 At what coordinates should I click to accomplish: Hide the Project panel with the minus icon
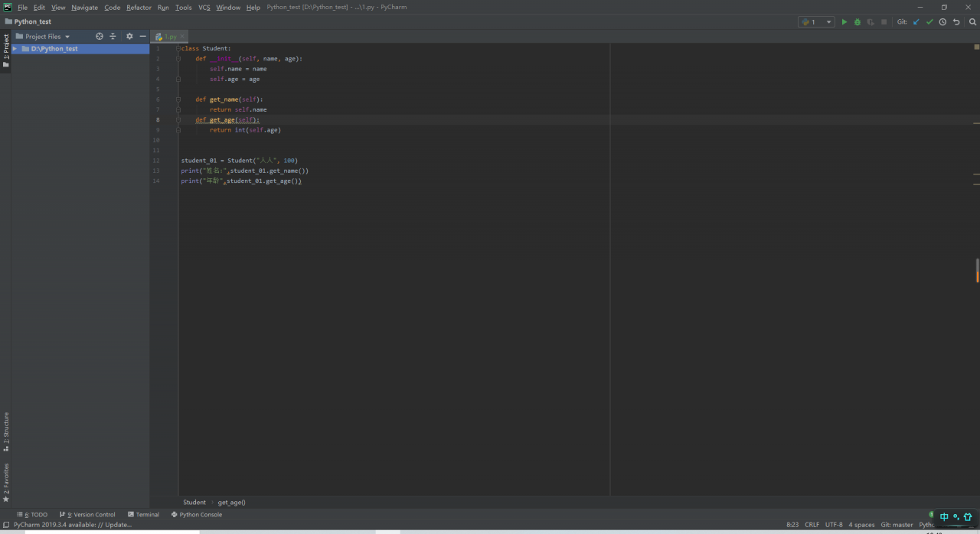pos(142,36)
